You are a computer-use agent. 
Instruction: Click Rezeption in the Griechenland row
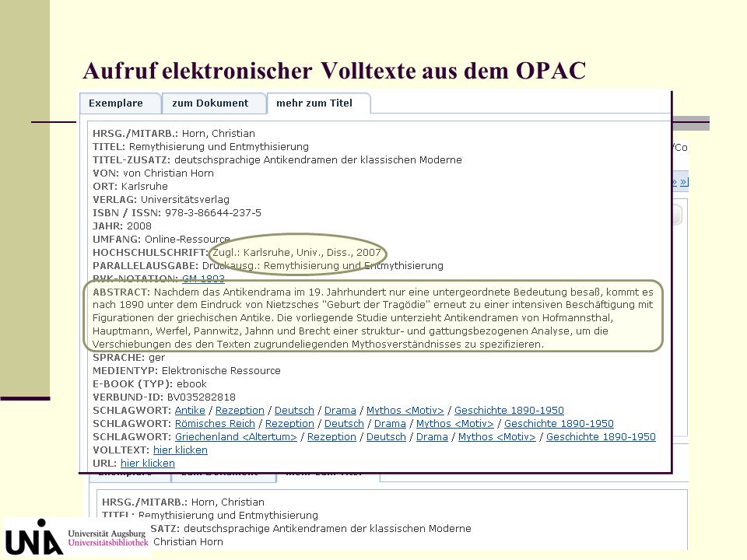pos(331,437)
